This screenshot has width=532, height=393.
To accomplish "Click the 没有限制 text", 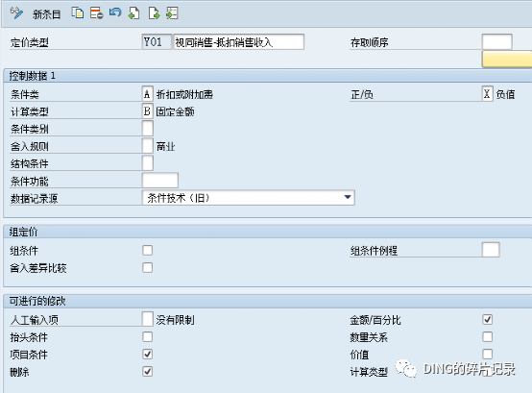I will (175, 320).
